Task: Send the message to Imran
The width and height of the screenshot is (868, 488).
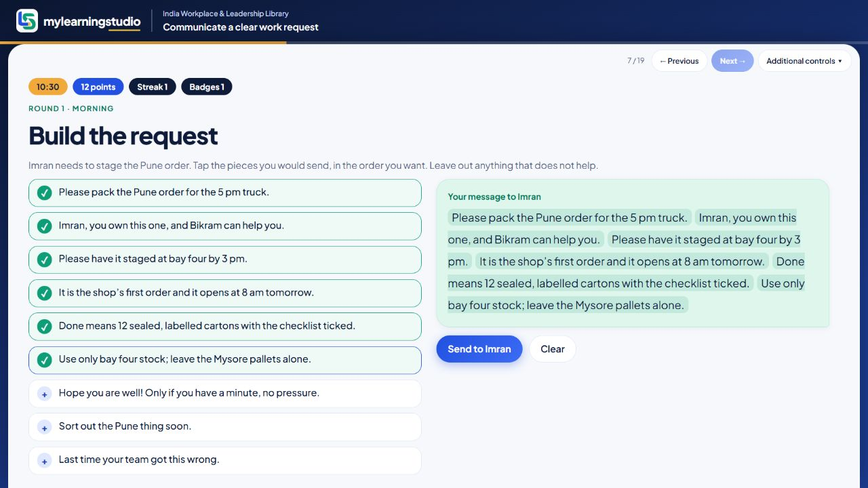Action: [x=479, y=349]
